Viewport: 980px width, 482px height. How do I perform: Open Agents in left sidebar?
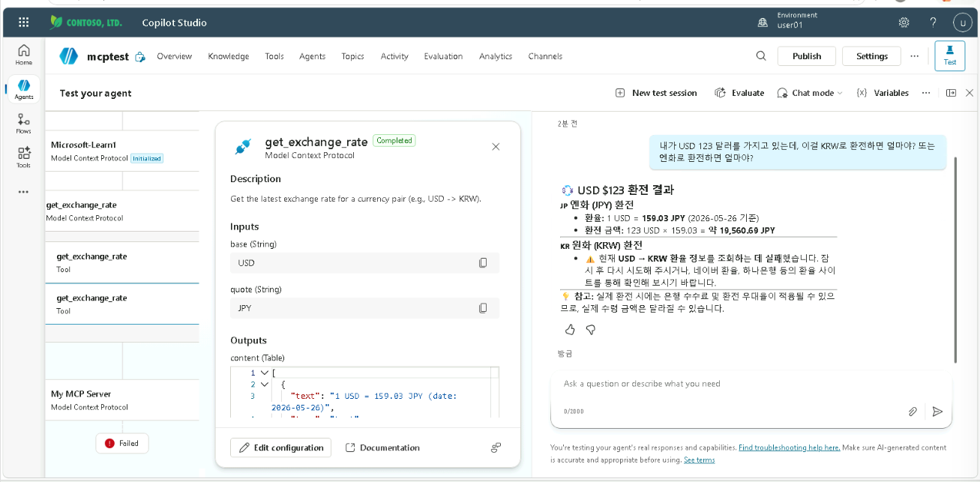(x=24, y=90)
